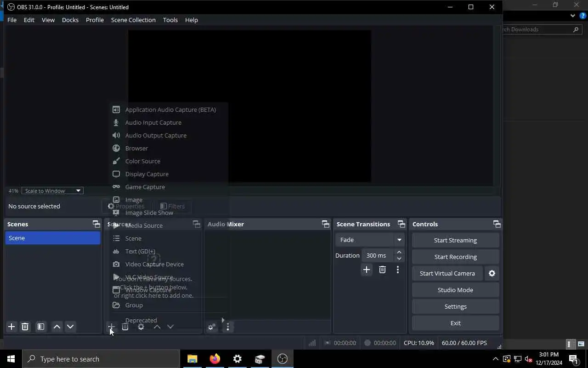
Task: Enable Studio Mode
Action: point(455,290)
